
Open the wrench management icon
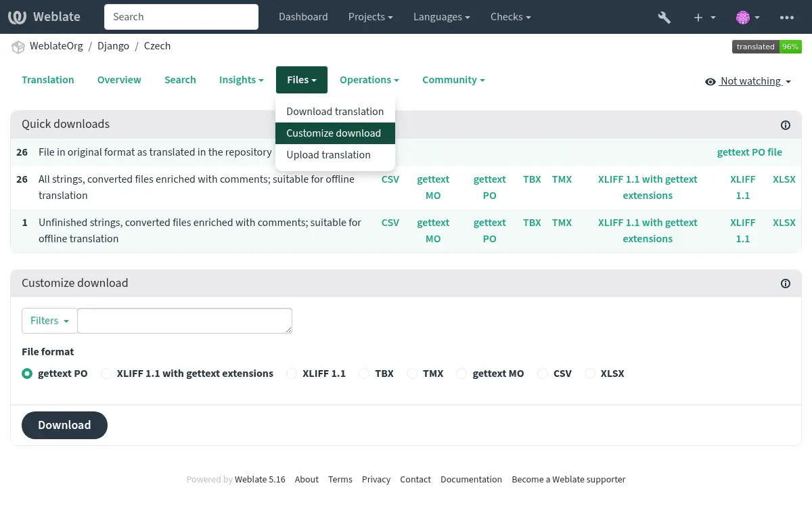point(664,17)
